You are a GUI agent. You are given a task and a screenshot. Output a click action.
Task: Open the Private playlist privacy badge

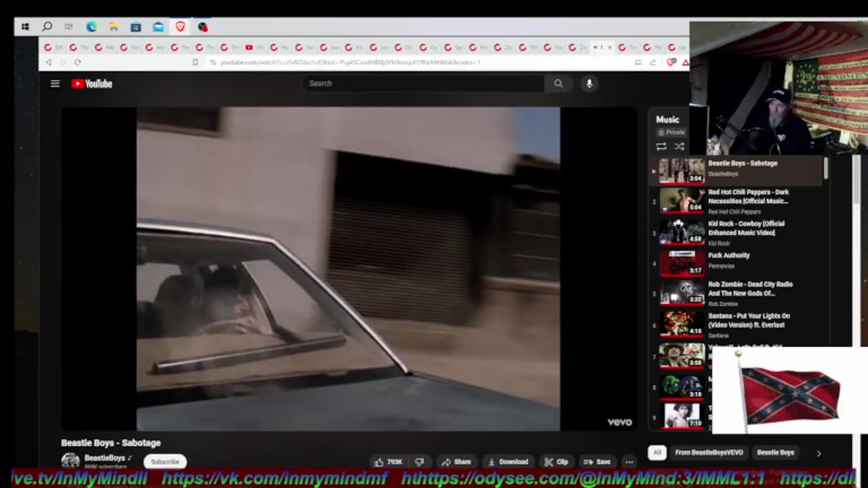coord(671,132)
